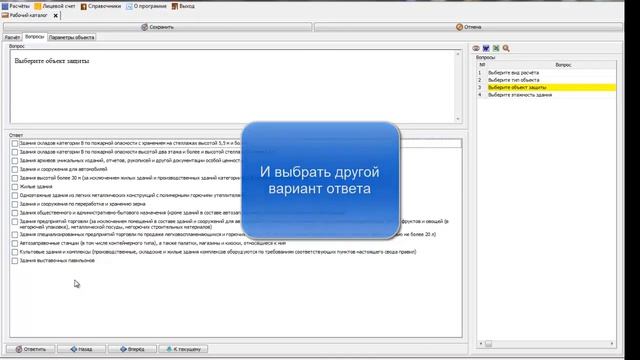Click the Назад button

(x=81, y=349)
